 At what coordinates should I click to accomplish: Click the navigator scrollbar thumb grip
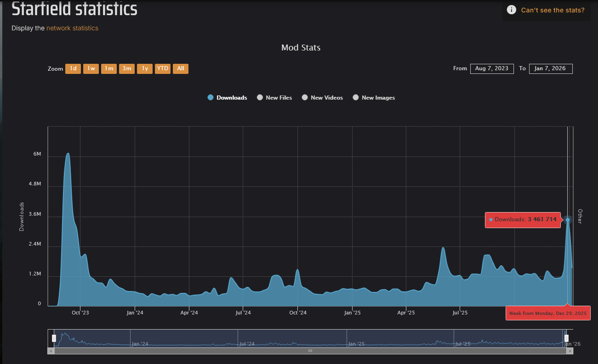pyautogui.click(x=310, y=351)
